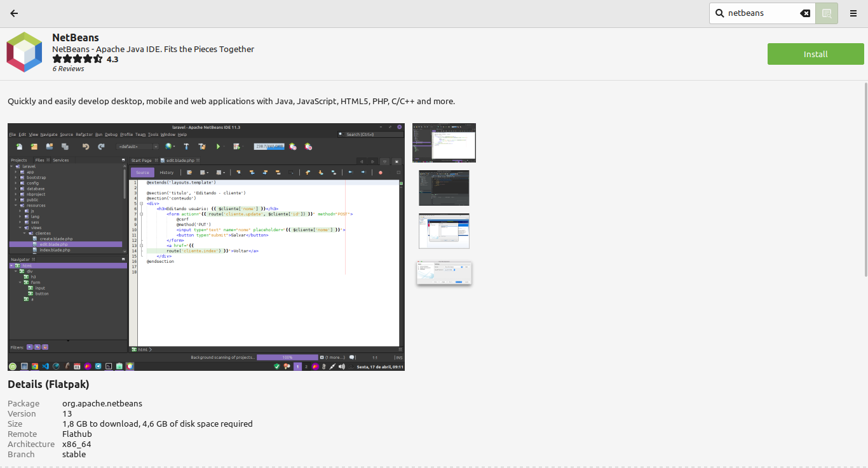This screenshot has height=468, width=868.
Task: Focus the search field containing netbeans
Action: click(x=762, y=13)
